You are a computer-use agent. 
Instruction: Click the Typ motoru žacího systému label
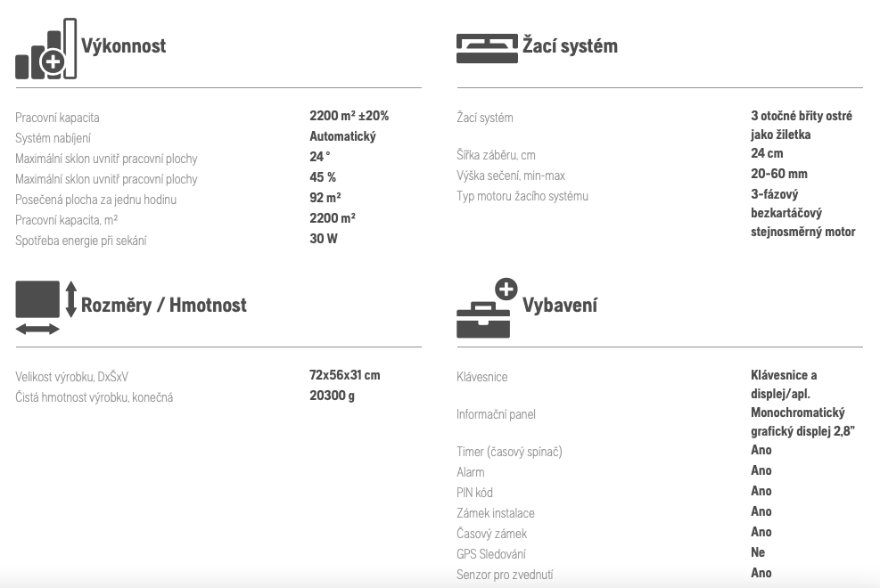[522, 196]
